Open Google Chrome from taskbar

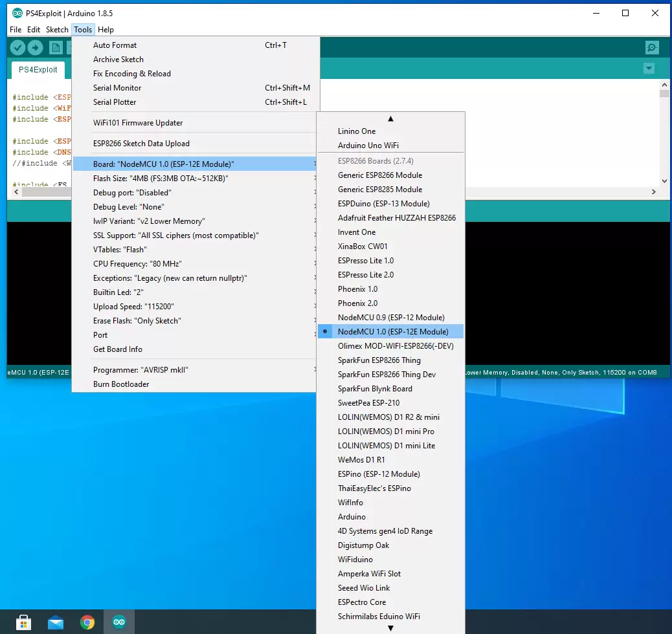(87, 622)
